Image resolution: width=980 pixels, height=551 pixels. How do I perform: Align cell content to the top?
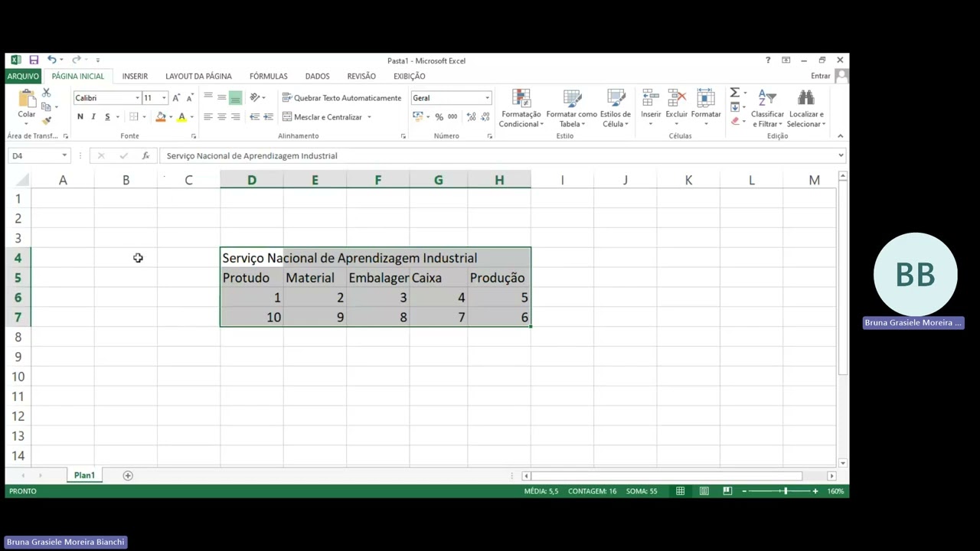tap(208, 97)
